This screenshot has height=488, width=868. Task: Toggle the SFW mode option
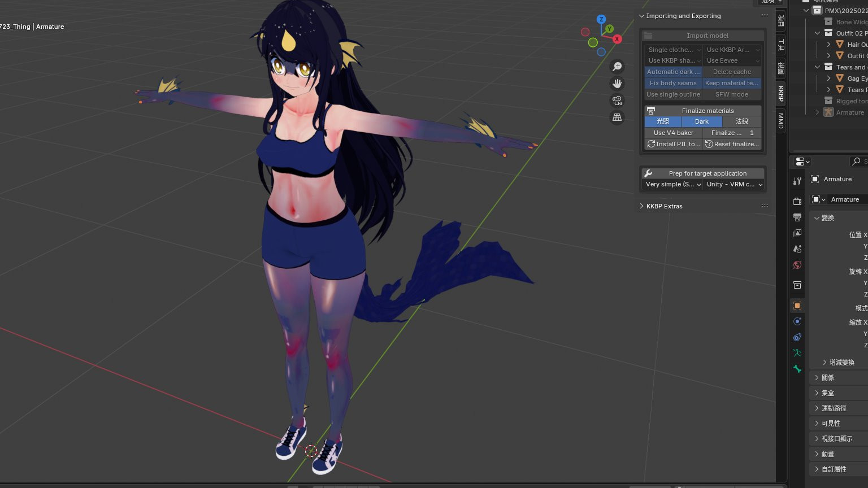click(x=732, y=94)
